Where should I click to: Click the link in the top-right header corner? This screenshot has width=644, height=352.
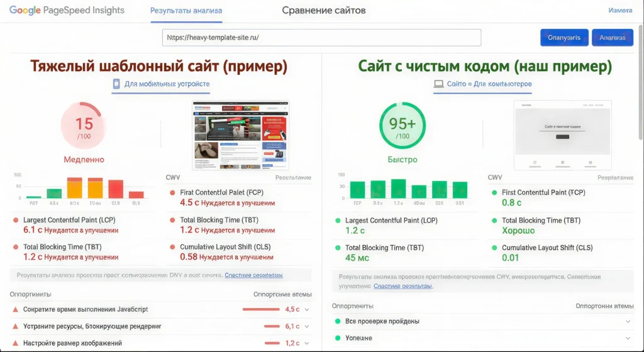click(620, 10)
